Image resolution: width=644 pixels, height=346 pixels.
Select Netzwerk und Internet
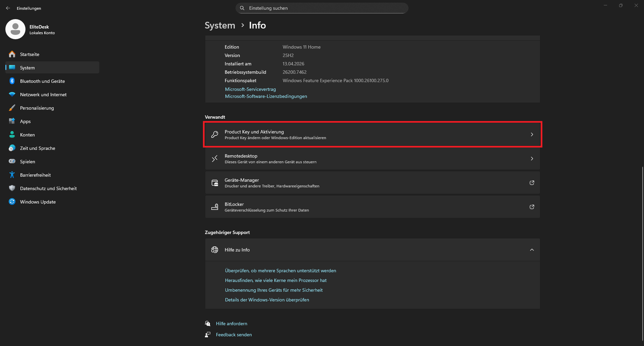pos(52,94)
